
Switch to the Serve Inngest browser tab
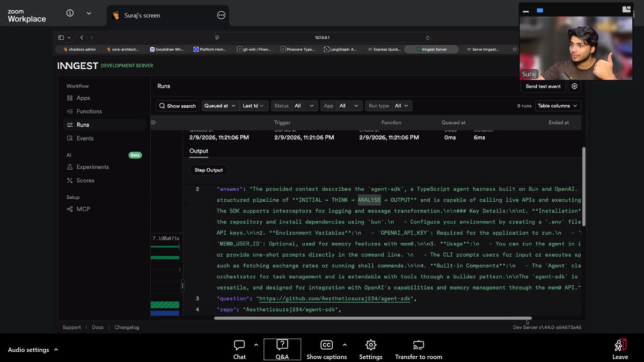pyautogui.click(x=482, y=49)
